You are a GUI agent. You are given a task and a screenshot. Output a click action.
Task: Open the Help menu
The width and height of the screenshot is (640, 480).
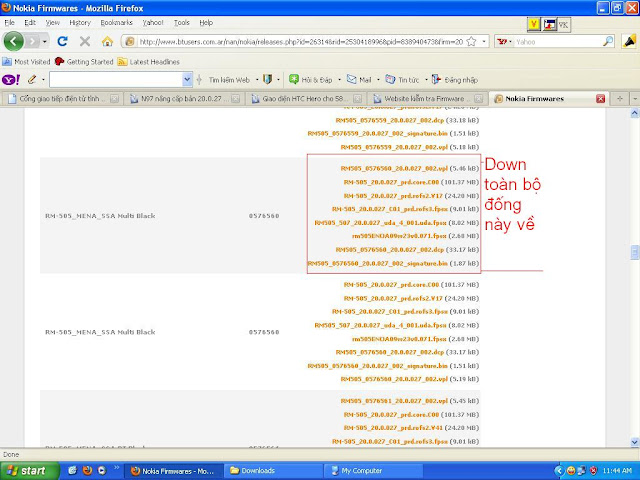[206, 23]
